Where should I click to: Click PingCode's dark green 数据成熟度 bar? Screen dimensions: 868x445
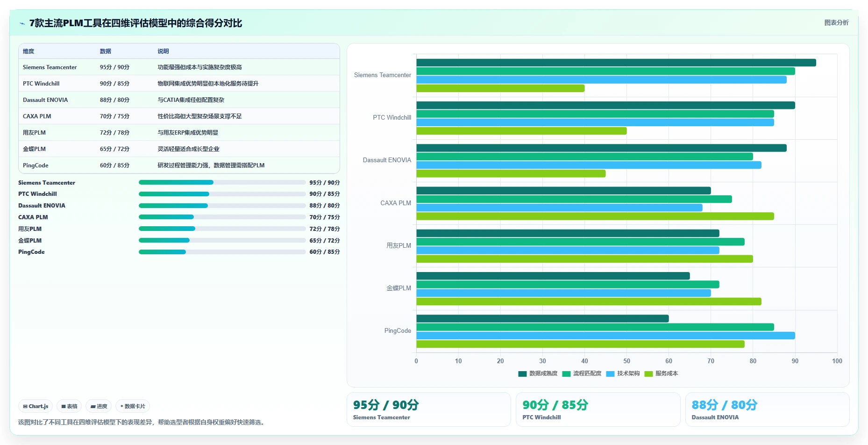(x=542, y=318)
